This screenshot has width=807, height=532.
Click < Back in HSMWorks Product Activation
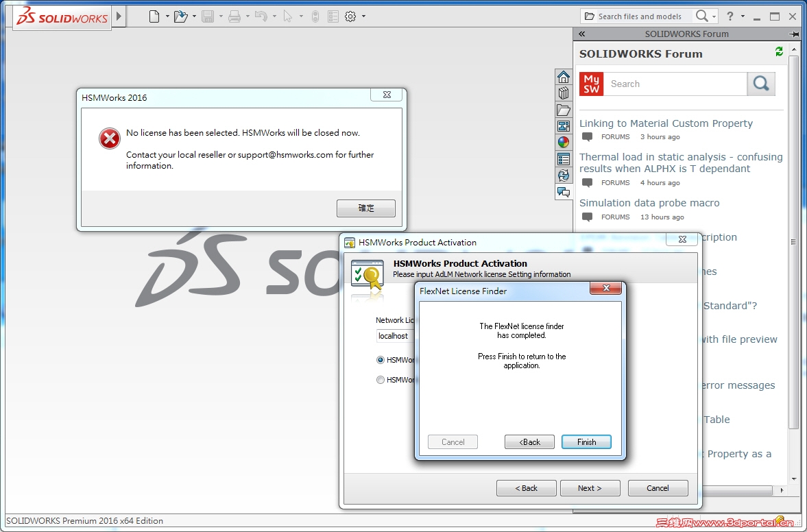coord(526,488)
